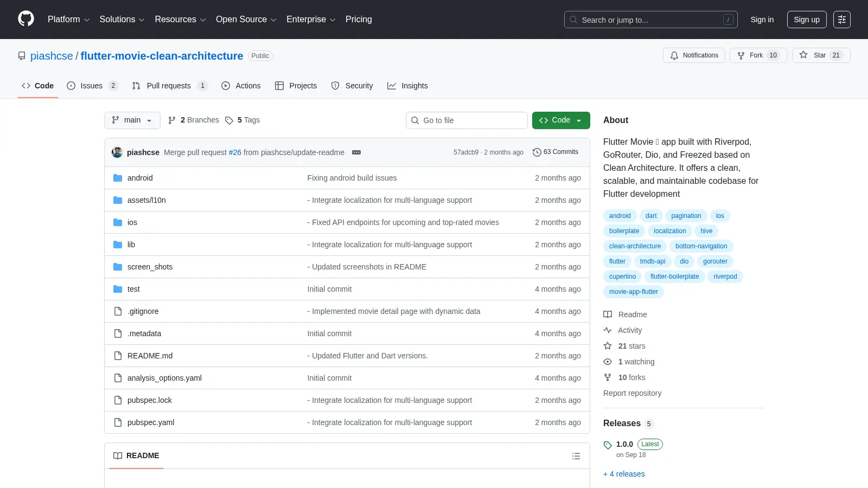Image resolution: width=868 pixels, height=488 pixels.
Task: Open the command palette icon button
Action: click(842, 20)
